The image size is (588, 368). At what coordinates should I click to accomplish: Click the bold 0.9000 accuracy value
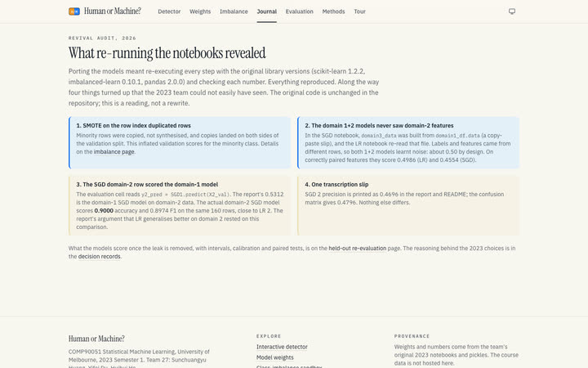[104, 211]
